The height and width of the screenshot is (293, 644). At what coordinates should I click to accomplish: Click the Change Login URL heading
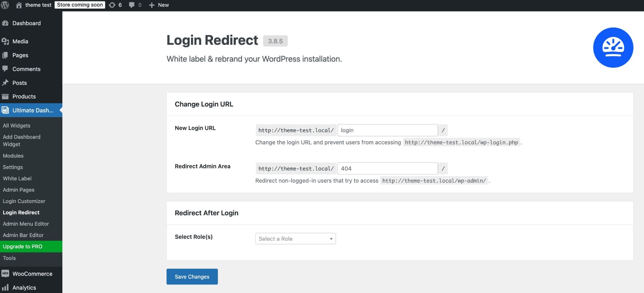[x=204, y=104]
